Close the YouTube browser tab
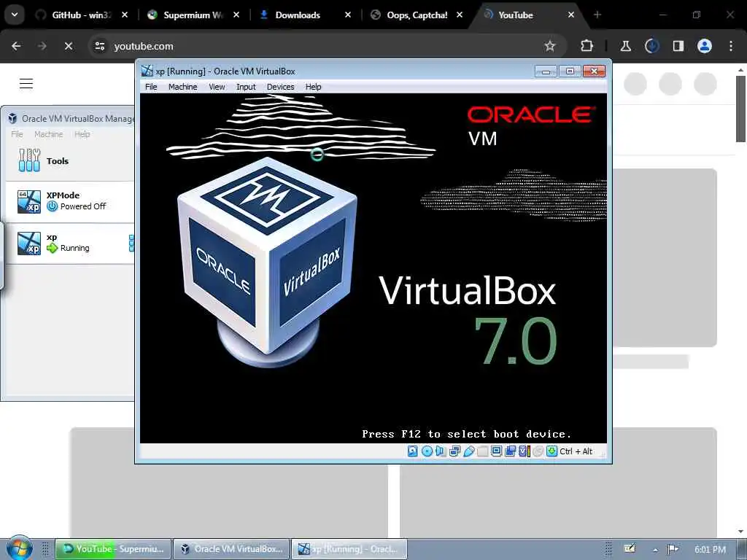 (x=570, y=15)
